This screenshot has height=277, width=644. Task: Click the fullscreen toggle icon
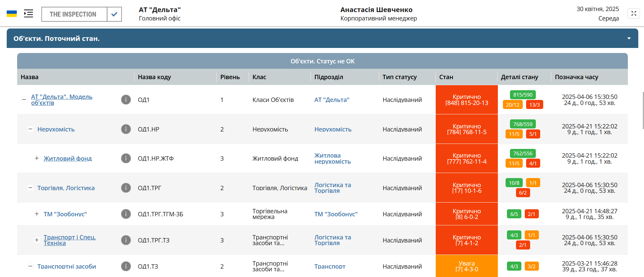[634, 13]
